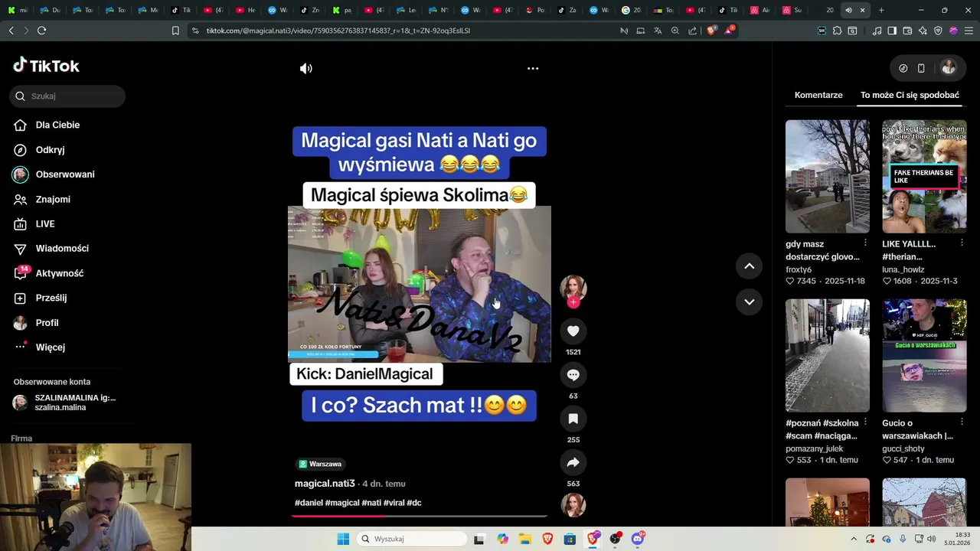Screen dimensions: 980x551
Task: Open options for pomazany_julek video card
Action: [866, 422]
